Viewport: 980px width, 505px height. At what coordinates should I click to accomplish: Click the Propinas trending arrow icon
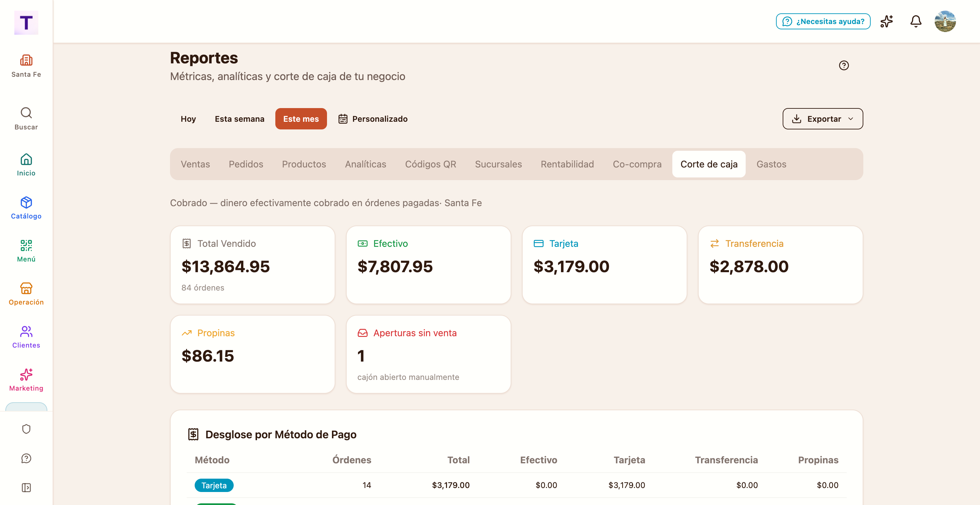pos(186,333)
